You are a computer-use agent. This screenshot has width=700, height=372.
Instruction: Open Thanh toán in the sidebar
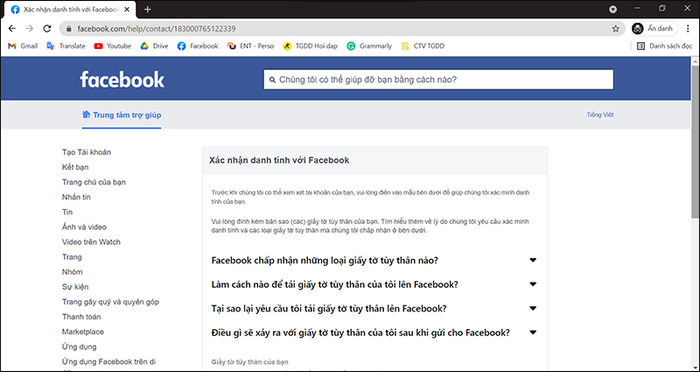pos(81,317)
